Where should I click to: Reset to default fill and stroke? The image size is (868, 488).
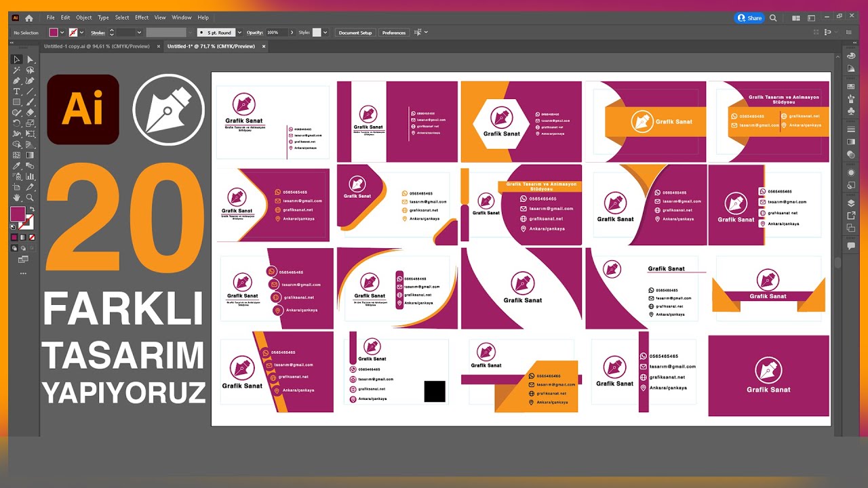(13, 228)
